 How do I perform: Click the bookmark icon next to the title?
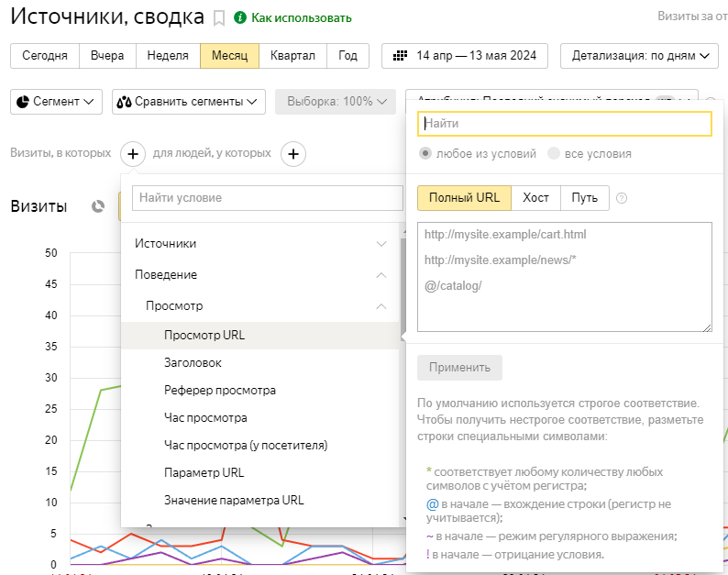tap(218, 18)
